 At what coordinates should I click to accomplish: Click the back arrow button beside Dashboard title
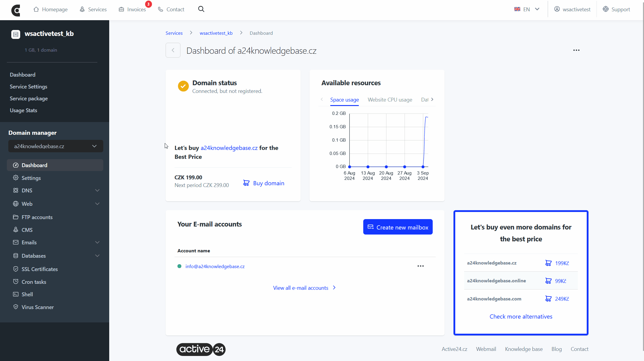(173, 50)
